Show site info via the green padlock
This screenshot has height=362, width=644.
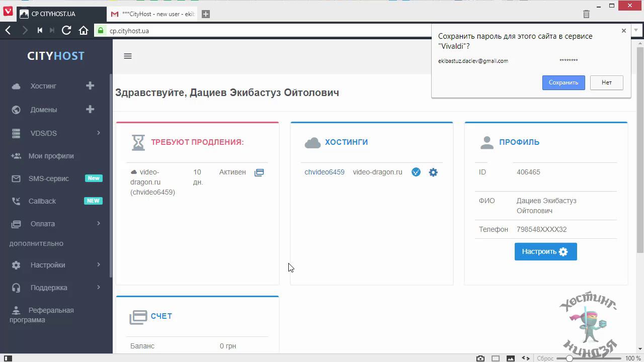click(x=101, y=31)
